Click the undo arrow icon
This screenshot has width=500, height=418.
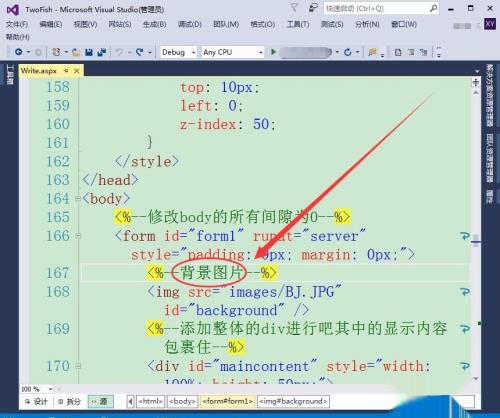(119, 52)
